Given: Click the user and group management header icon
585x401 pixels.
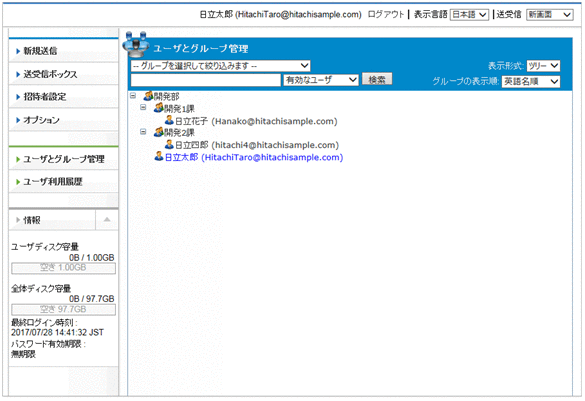Looking at the screenshot, I should coord(136,44).
